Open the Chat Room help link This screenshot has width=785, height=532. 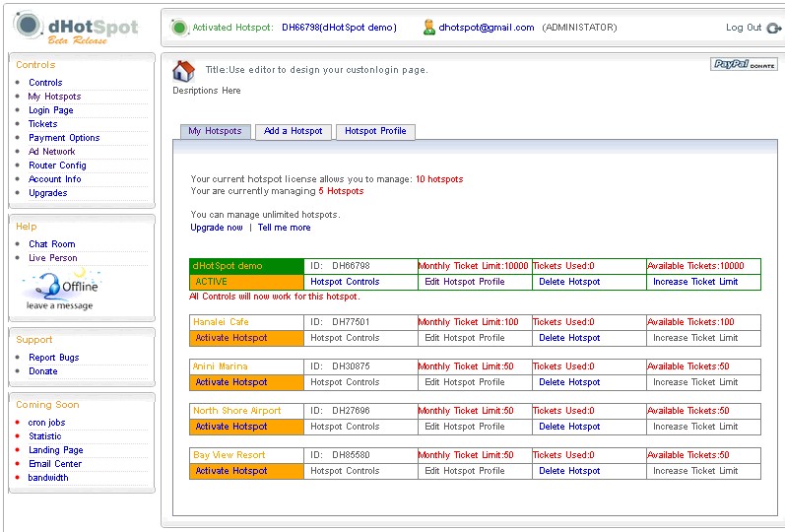(52, 244)
